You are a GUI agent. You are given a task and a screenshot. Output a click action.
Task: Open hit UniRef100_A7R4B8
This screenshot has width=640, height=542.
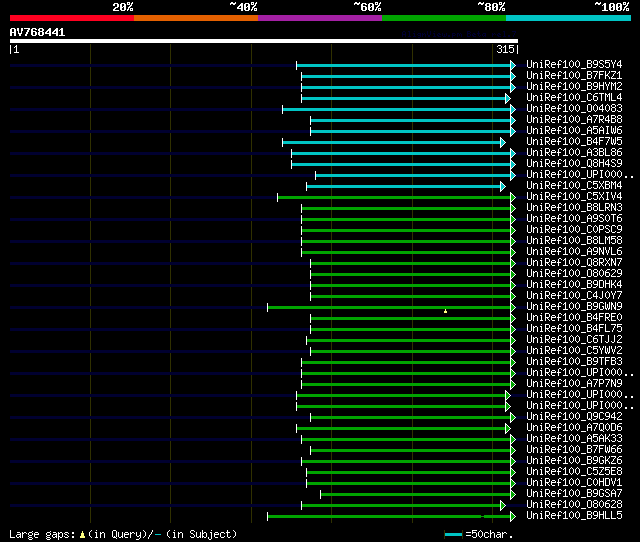574,120
